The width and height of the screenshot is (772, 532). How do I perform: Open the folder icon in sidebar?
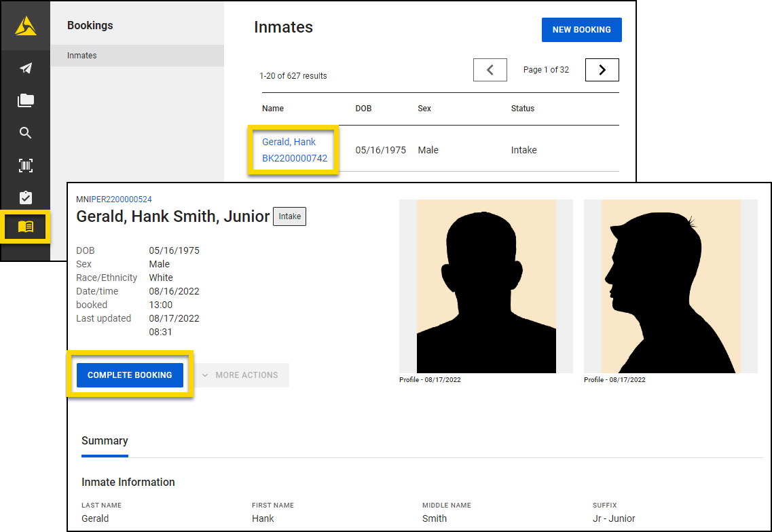25,100
